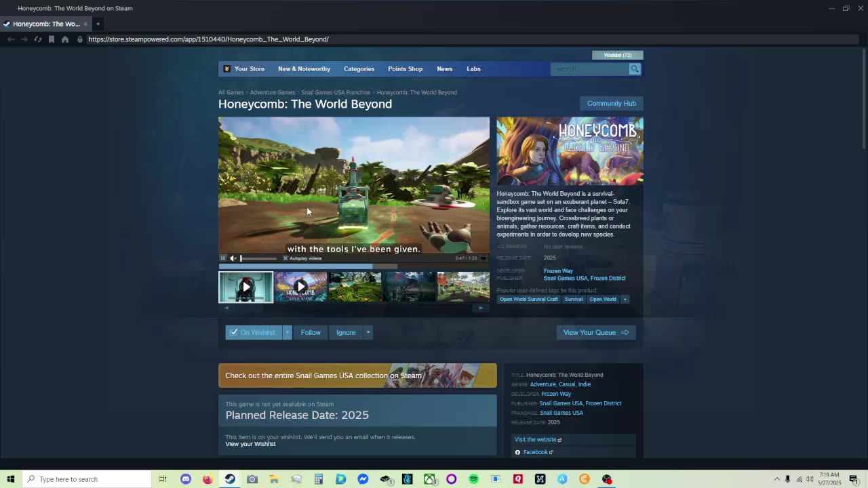Play the second Honeycomb trailer thumbnail
Screen dimensions: 868x488
point(300,287)
